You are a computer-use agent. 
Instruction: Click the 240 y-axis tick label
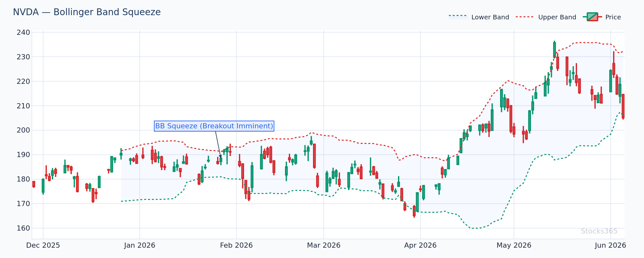point(24,33)
